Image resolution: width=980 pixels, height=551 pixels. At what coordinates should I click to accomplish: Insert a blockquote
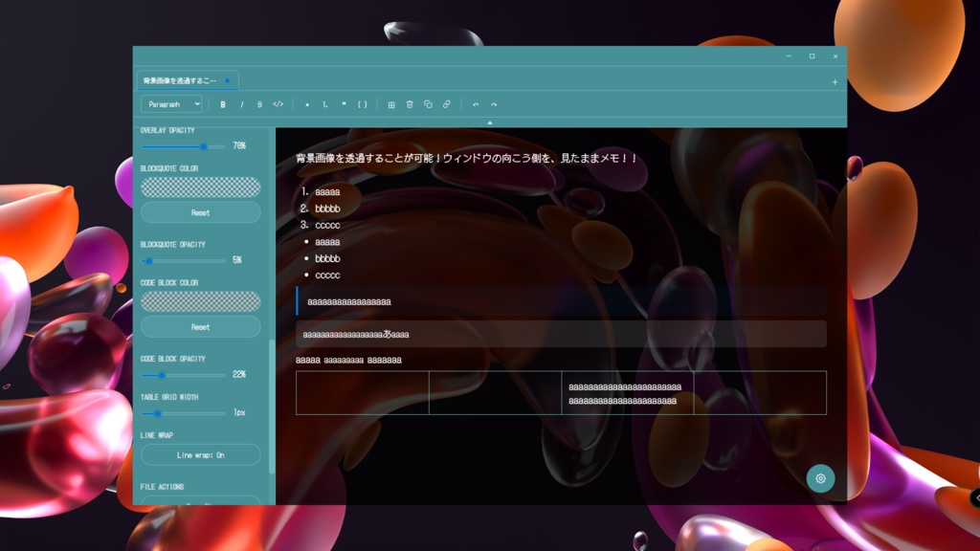tap(344, 104)
